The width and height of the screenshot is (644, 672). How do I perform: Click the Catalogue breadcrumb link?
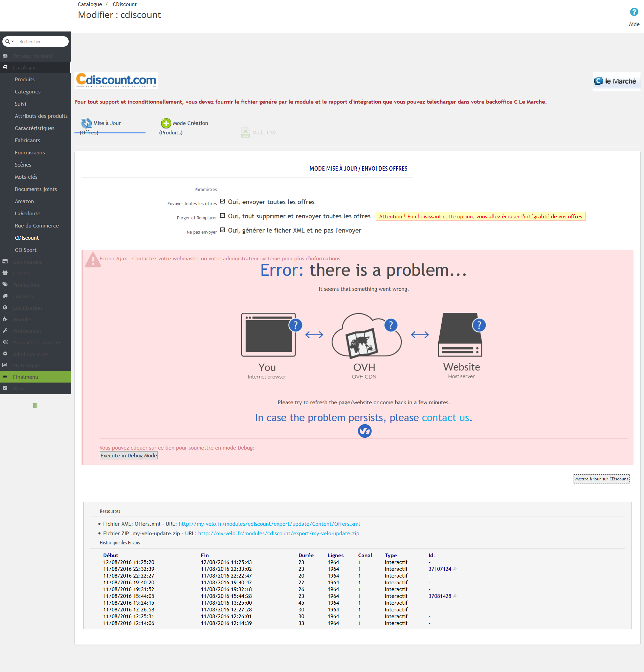tap(90, 4)
